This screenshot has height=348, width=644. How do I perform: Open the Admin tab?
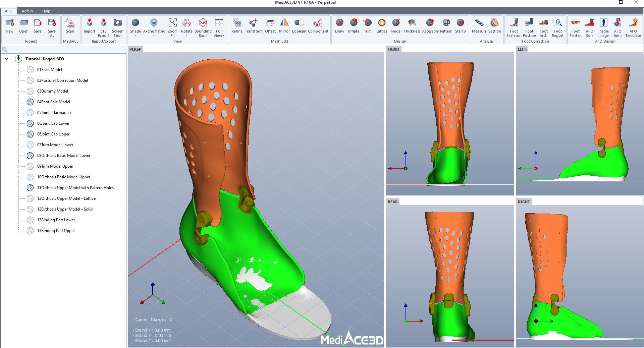coord(27,11)
